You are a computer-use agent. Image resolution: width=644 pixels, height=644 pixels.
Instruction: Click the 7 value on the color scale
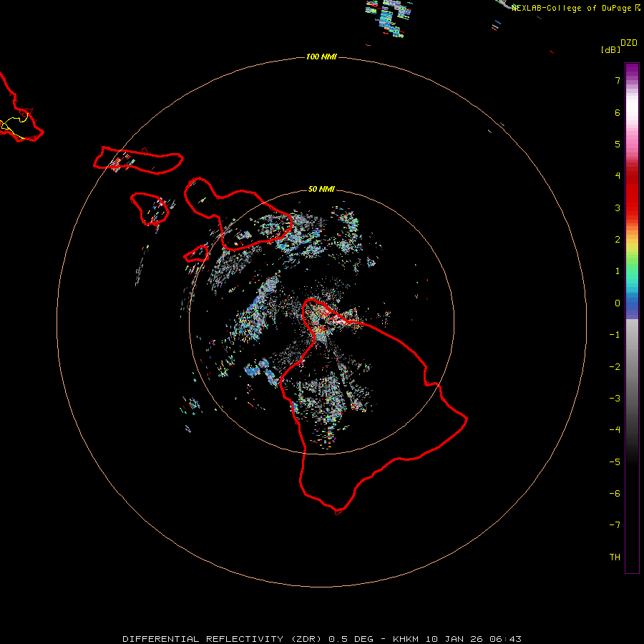[618, 80]
